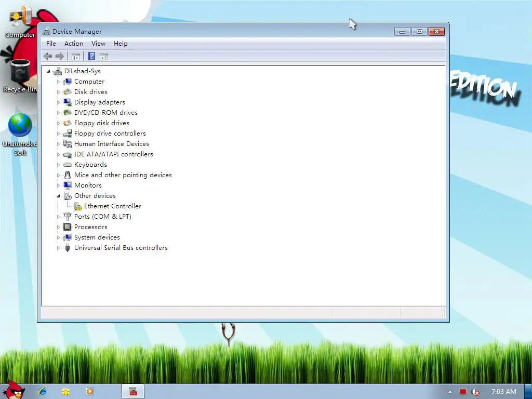Expand the Processors node arrow
The width and height of the screenshot is (532, 399).
pos(58,227)
